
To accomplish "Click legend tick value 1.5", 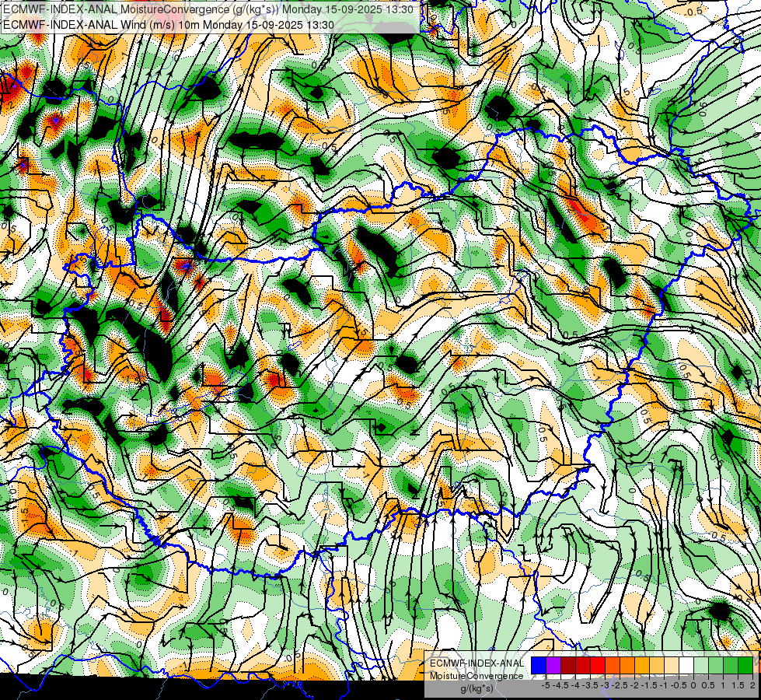I will click(x=738, y=685).
